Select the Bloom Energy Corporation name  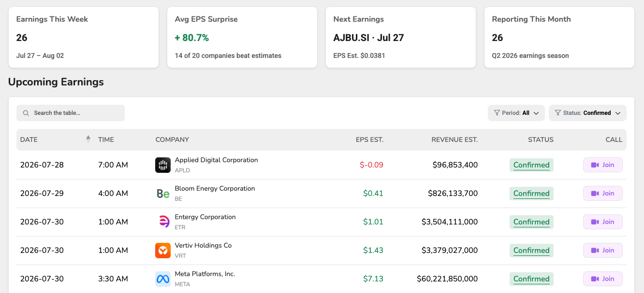click(215, 189)
